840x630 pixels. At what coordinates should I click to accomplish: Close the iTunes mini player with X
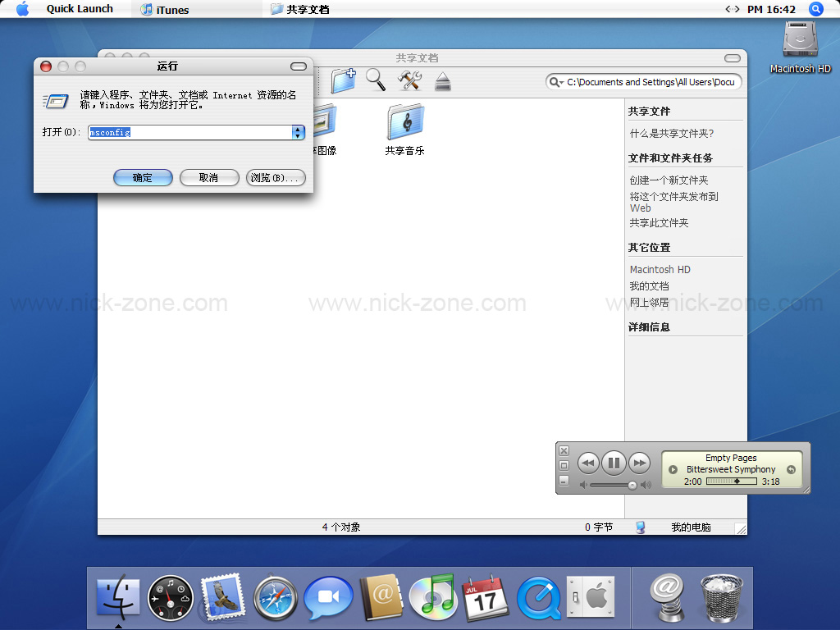[564, 450]
